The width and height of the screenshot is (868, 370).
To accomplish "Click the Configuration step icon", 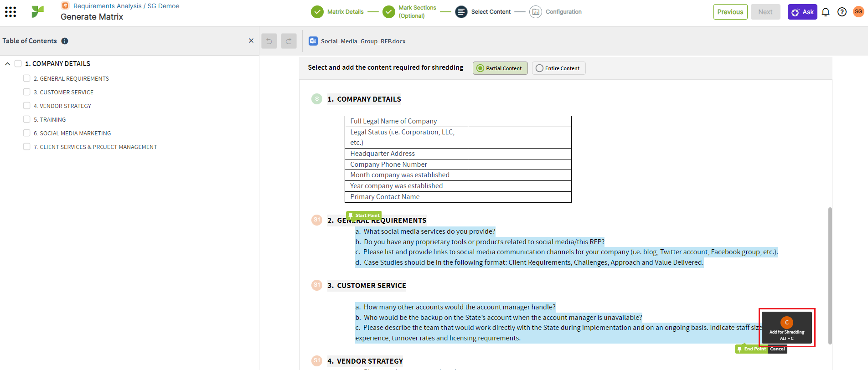I will click(x=536, y=12).
